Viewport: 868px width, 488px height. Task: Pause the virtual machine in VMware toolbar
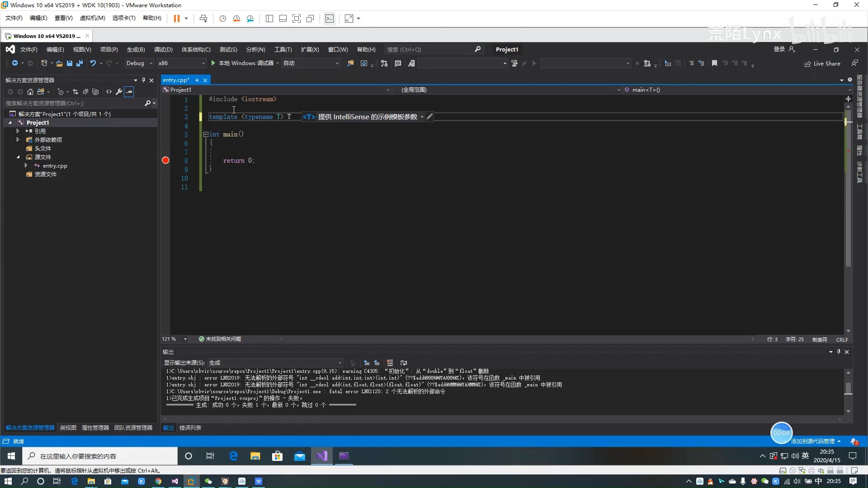(x=177, y=19)
